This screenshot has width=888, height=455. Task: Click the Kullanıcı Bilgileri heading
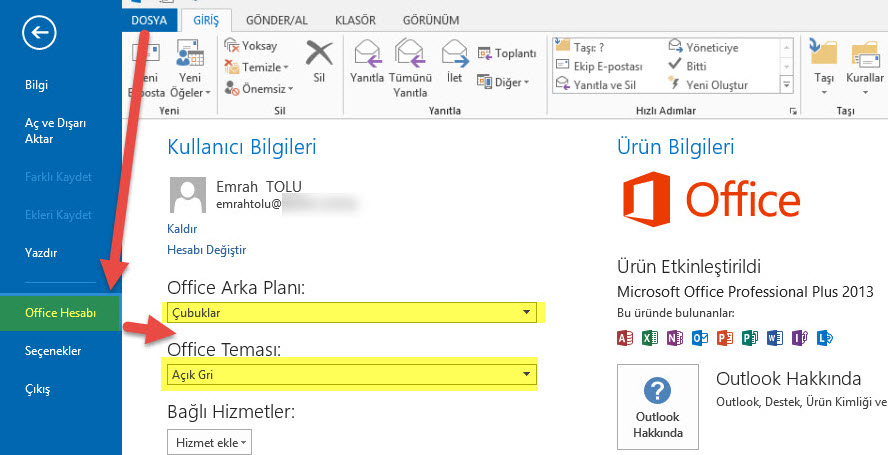pyautogui.click(x=242, y=147)
